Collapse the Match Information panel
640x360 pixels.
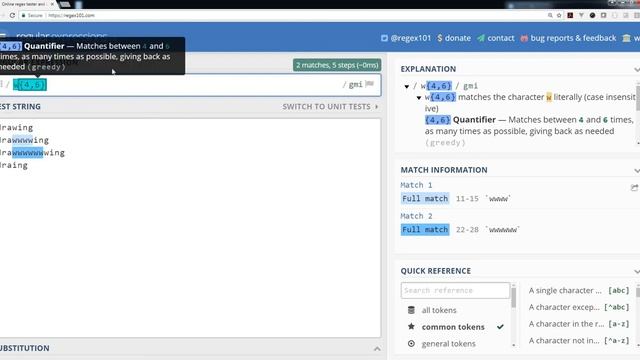(x=636, y=170)
